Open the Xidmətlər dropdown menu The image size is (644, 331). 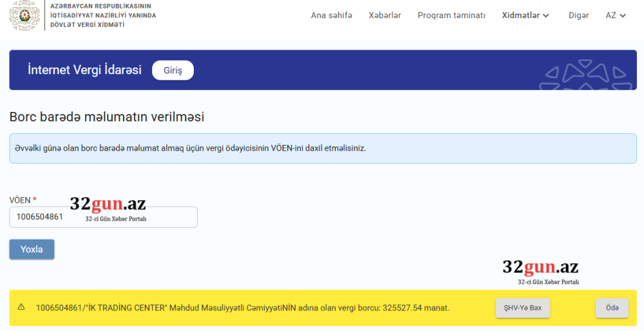pos(526,15)
